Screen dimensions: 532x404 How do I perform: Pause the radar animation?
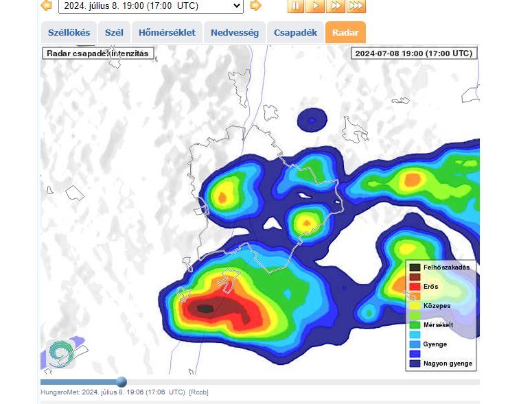(x=295, y=6)
